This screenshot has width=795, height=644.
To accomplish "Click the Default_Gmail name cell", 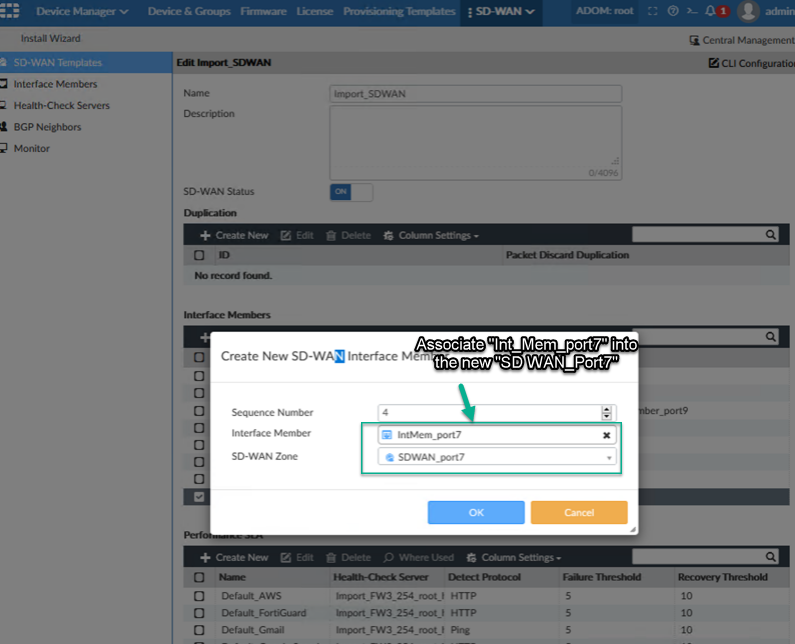I will pyautogui.click(x=252, y=630).
